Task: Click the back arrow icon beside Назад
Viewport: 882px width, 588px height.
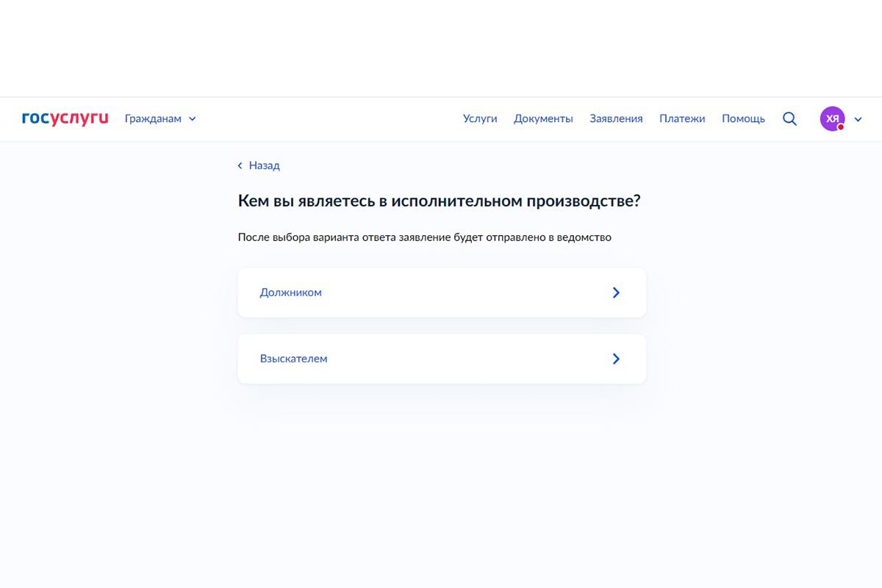Action: pyautogui.click(x=240, y=165)
